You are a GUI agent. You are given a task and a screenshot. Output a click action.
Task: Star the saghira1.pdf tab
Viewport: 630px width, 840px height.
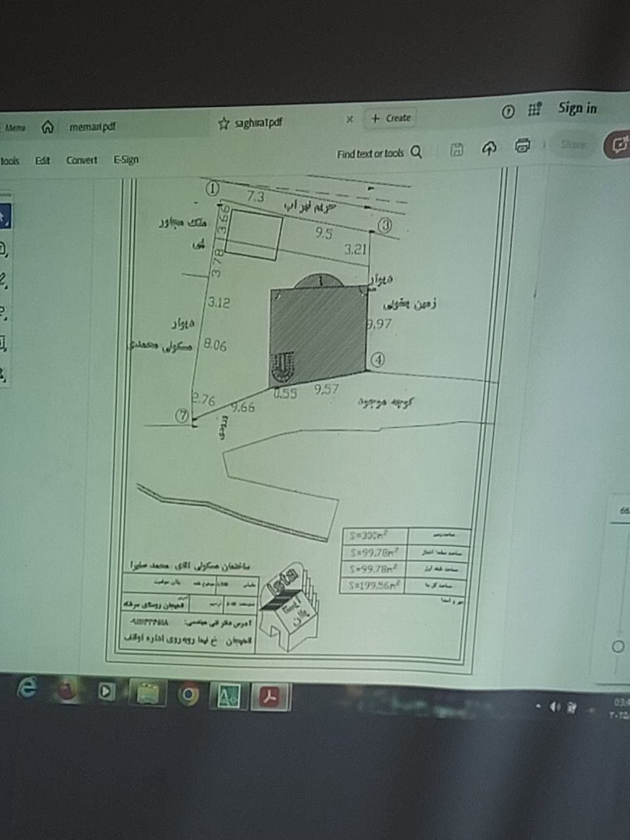(223, 123)
